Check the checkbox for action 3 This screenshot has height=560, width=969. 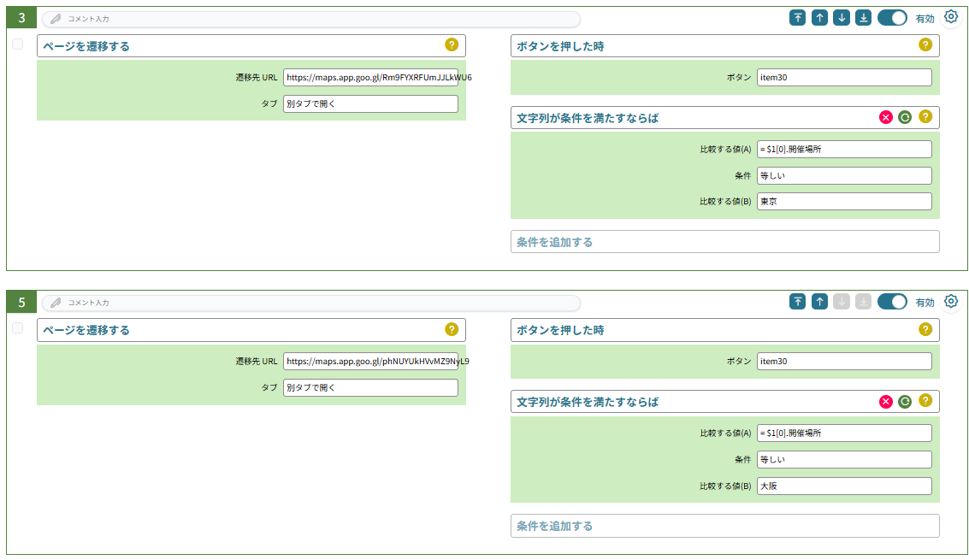[17, 44]
